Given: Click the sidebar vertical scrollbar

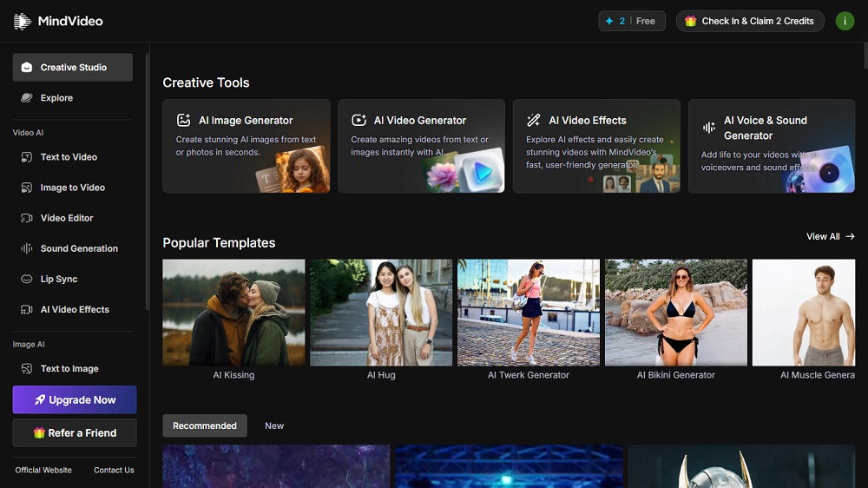Looking at the screenshot, I should [147, 182].
